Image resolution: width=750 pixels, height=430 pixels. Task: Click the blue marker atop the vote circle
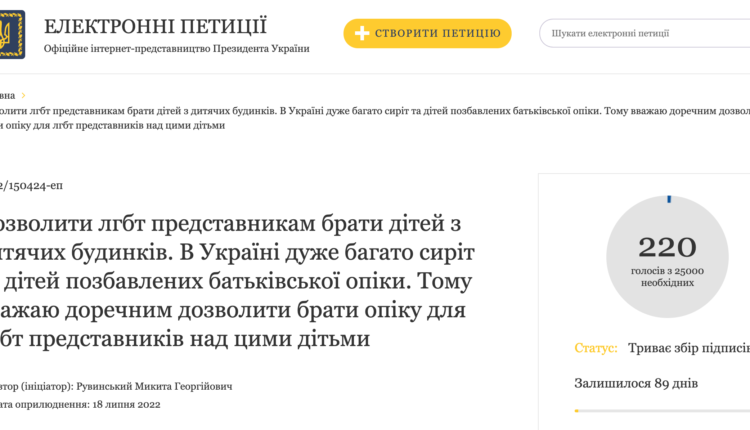pos(669,199)
